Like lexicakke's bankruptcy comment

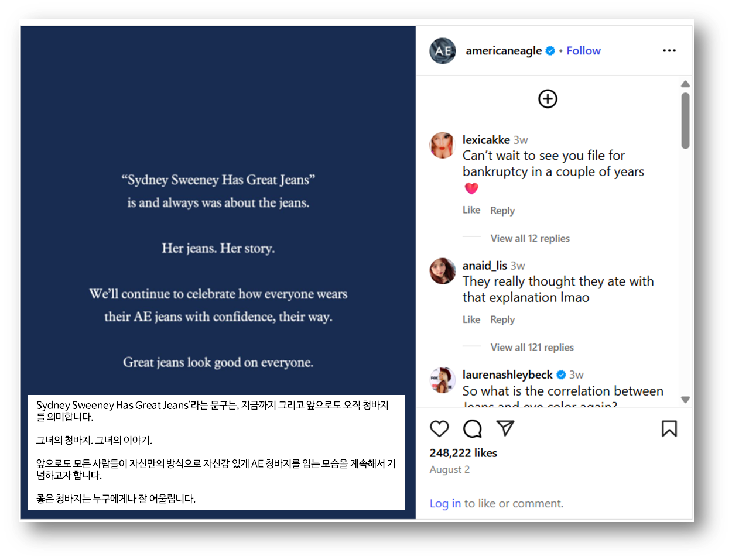tap(471, 210)
